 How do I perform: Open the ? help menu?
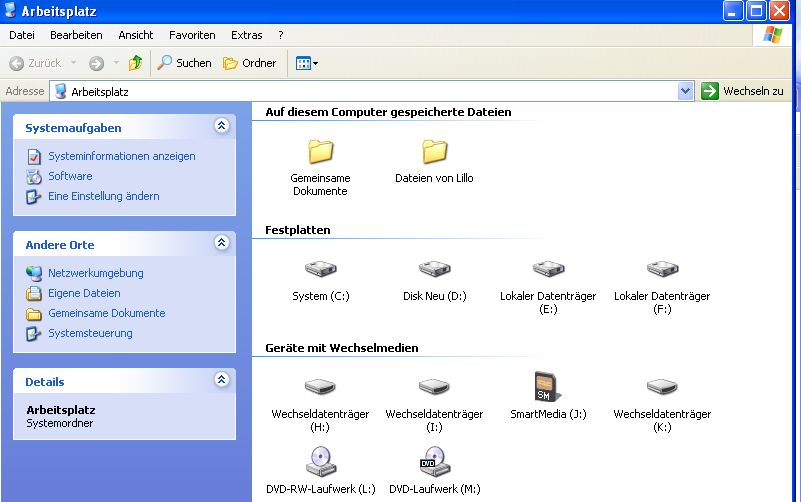tap(280, 35)
